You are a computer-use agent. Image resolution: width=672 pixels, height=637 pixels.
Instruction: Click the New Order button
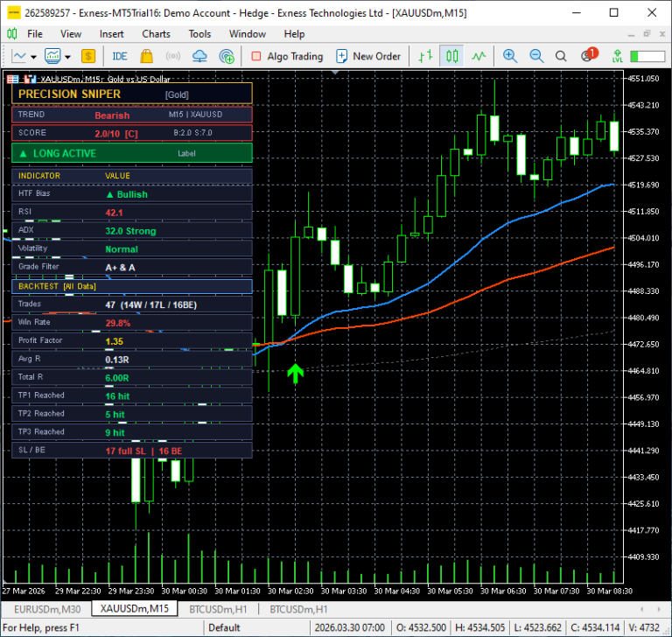pyautogui.click(x=368, y=56)
